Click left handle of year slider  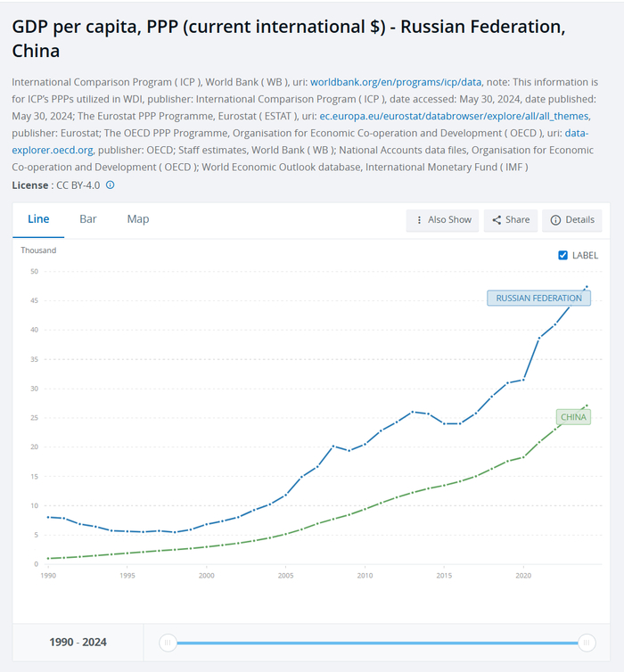(x=168, y=643)
